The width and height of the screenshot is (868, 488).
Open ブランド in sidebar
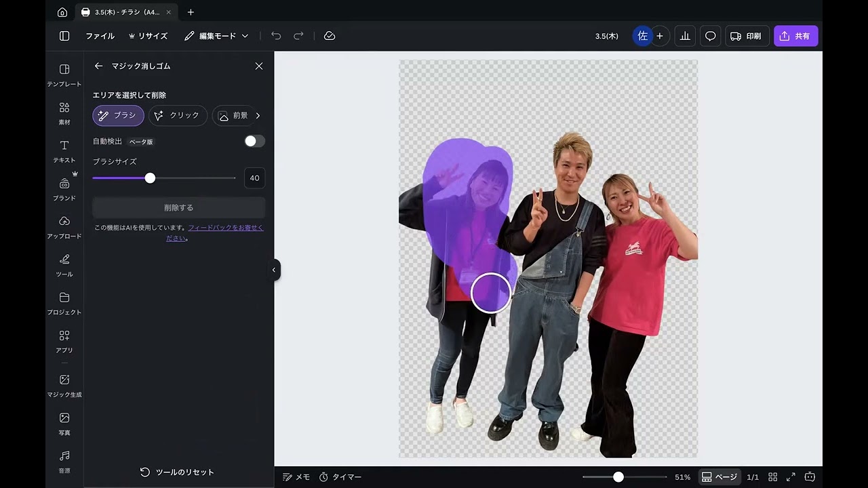click(64, 188)
